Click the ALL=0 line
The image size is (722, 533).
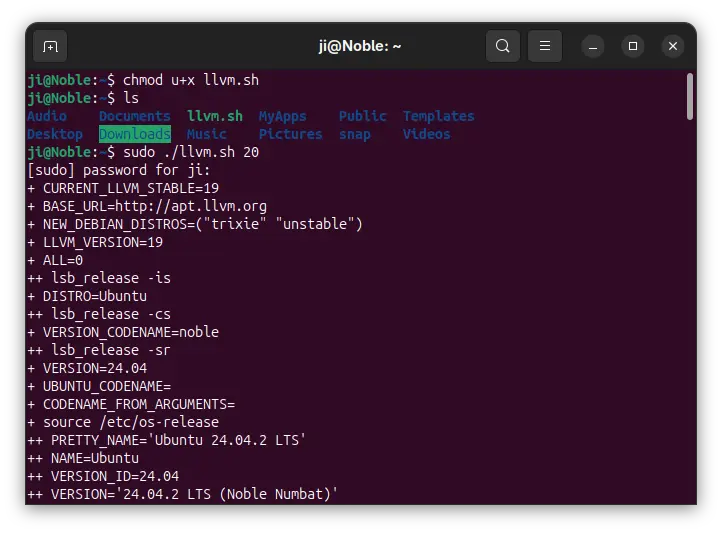click(55, 260)
